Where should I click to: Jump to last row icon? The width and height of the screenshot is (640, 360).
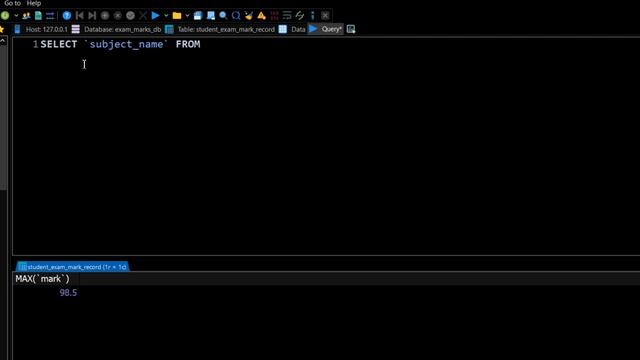(92, 16)
